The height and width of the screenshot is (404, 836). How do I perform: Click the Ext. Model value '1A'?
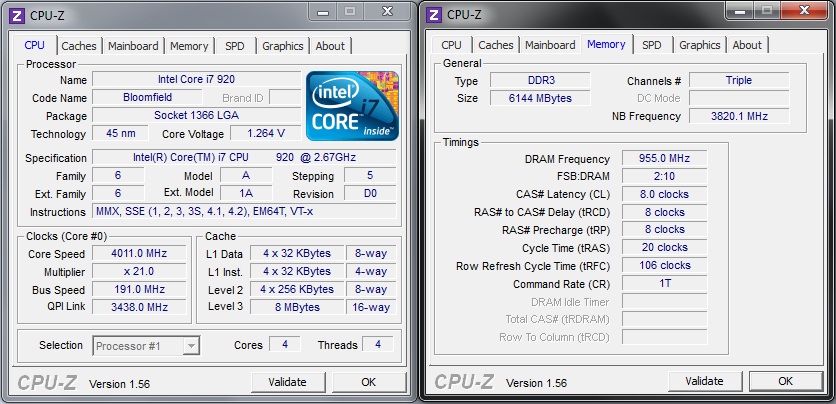pyautogui.click(x=246, y=193)
